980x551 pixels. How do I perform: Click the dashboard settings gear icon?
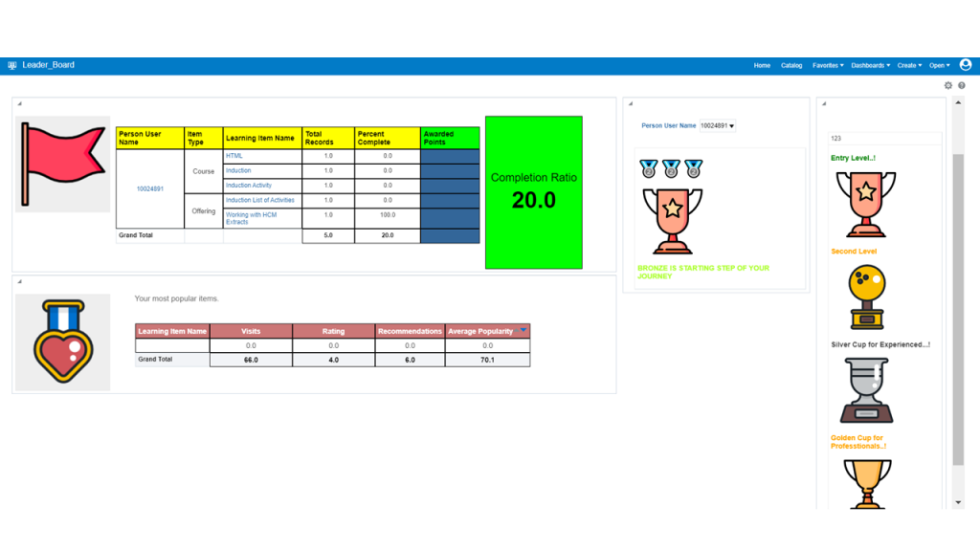pyautogui.click(x=947, y=85)
